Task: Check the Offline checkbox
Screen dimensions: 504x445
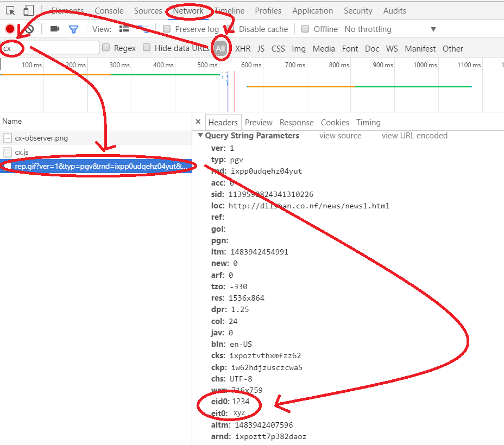Action: pos(305,29)
